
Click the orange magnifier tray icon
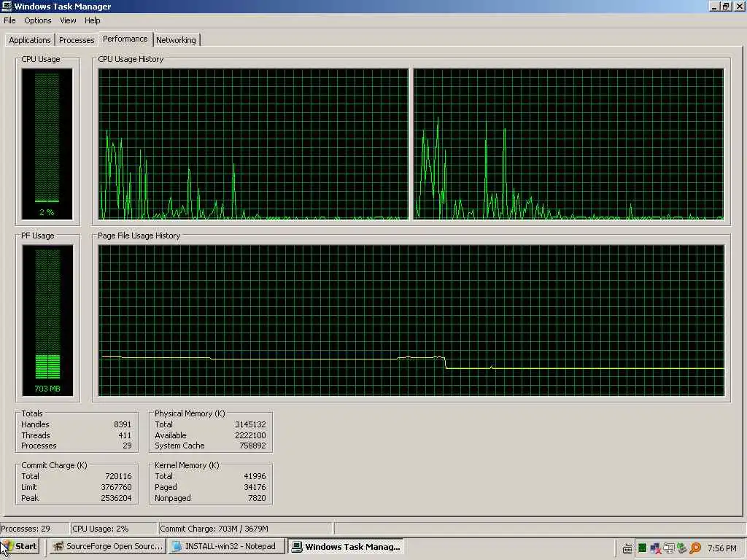(695, 548)
